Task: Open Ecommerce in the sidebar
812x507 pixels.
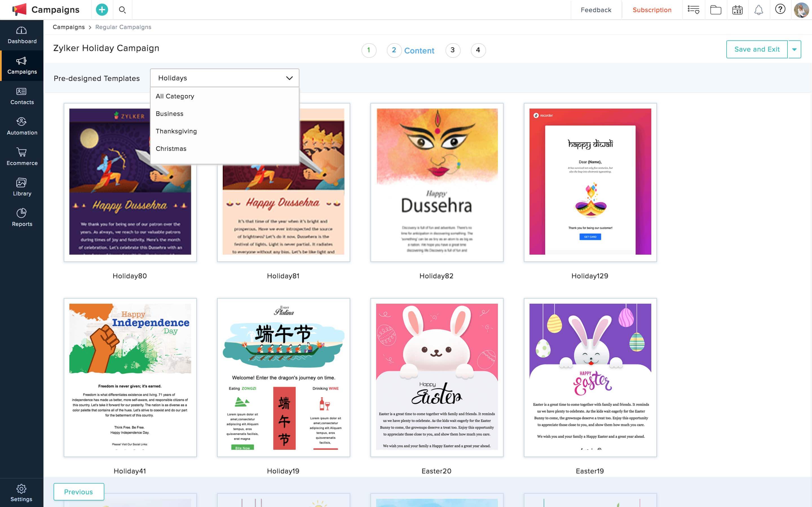Action: [22, 157]
